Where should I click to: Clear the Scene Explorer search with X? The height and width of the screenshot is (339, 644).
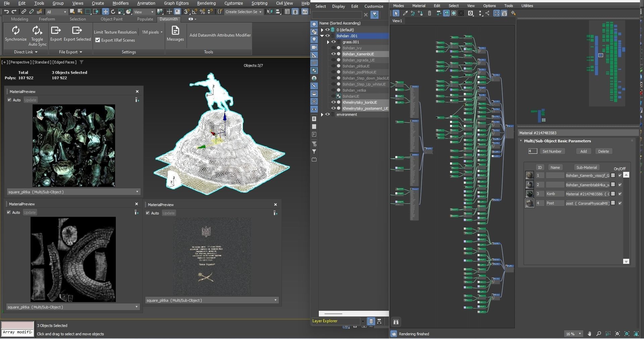click(x=366, y=15)
